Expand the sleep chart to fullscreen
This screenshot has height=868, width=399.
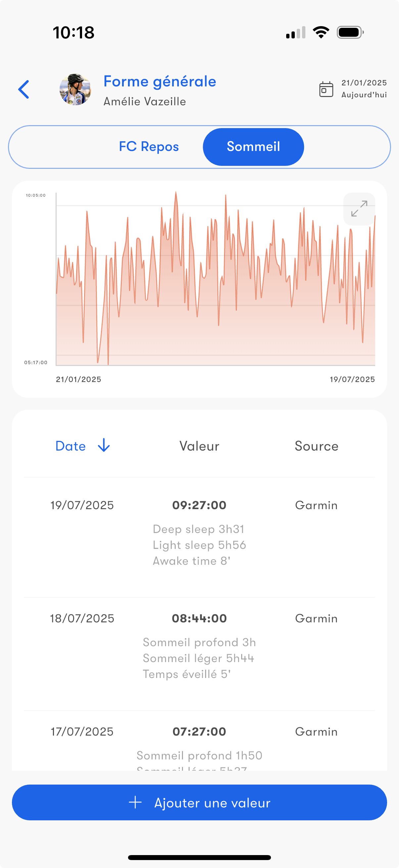coord(359,209)
